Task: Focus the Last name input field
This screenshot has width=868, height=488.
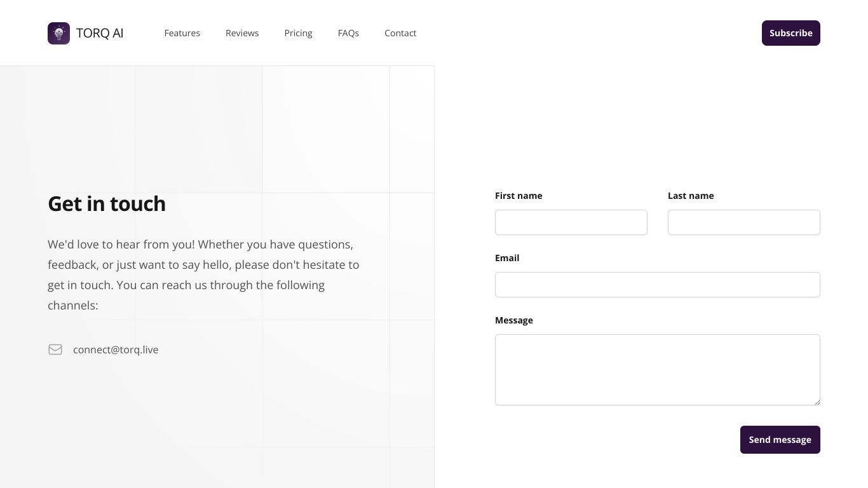Action: (744, 222)
